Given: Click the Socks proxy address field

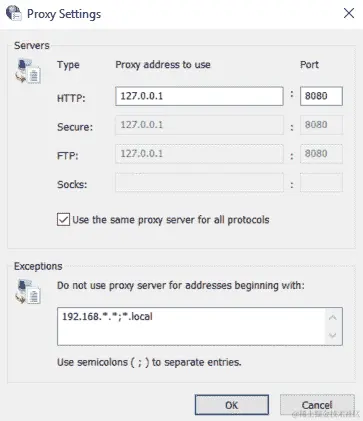Looking at the screenshot, I should click(199, 182).
